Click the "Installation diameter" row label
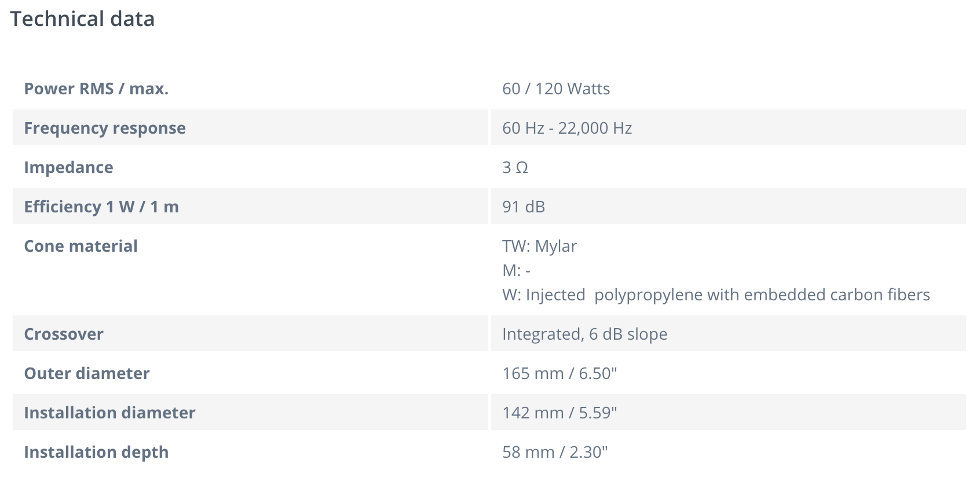The image size is (980, 478). [109, 413]
